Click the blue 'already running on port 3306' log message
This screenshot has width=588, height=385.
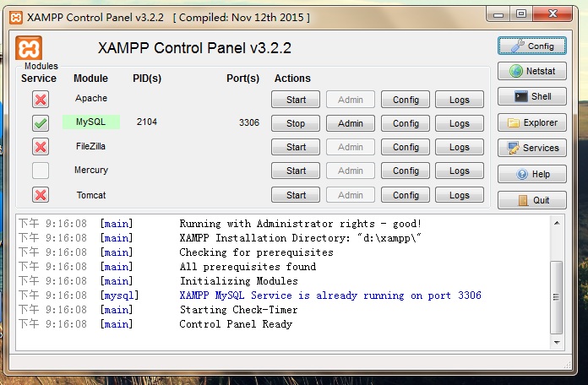(330, 296)
